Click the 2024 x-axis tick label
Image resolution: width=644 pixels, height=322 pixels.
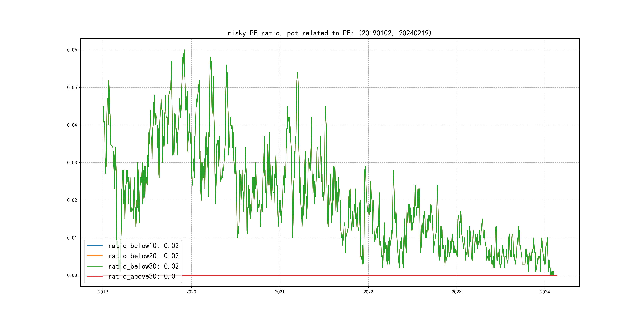tap(545, 292)
